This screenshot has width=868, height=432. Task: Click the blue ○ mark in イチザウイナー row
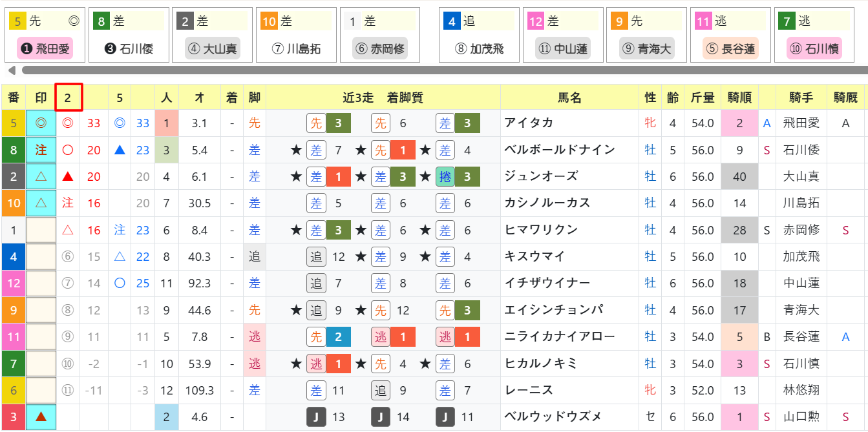[120, 283]
